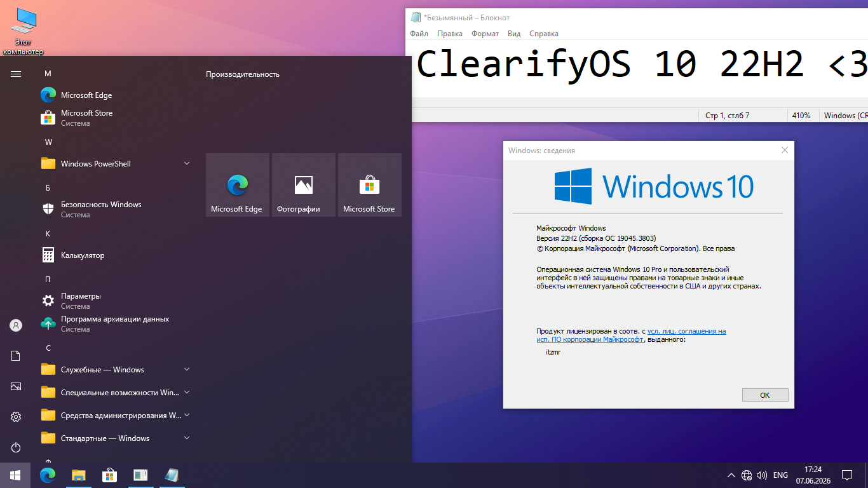The width and height of the screenshot is (868, 488).
Task: Expand the Служебные — Windows folder
Action: click(116, 370)
